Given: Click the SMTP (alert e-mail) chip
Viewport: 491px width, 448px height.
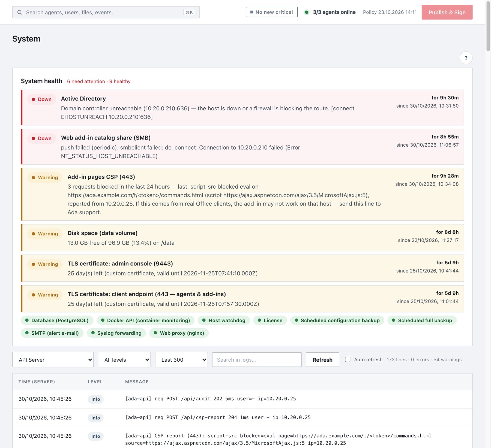Looking at the screenshot, I should [x=52, y=333].
